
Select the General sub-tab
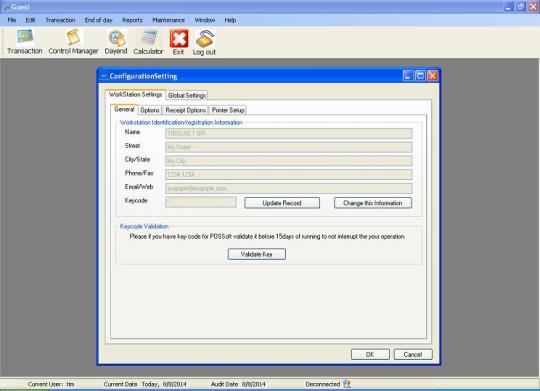point(124,109)
